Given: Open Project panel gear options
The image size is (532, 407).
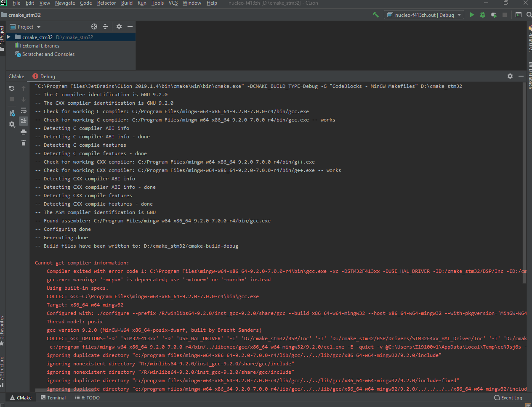Looking at the screenshot, I should (119, 26).
